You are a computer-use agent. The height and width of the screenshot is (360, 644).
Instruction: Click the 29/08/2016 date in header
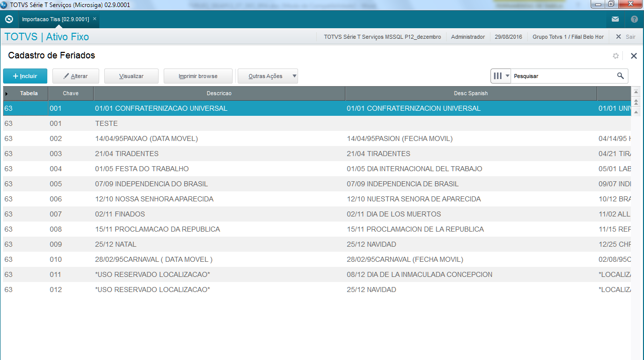[509, 37]
